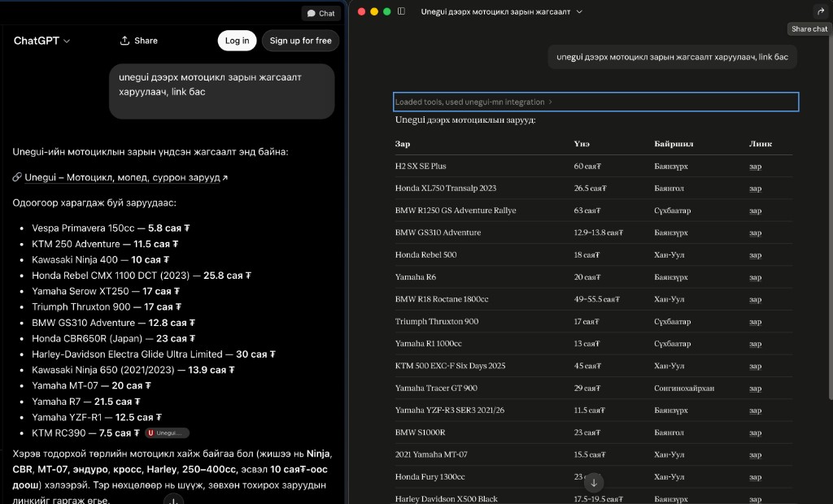Click the right window vertical scrollbar

pyautogui.click(x=831, y=212)
